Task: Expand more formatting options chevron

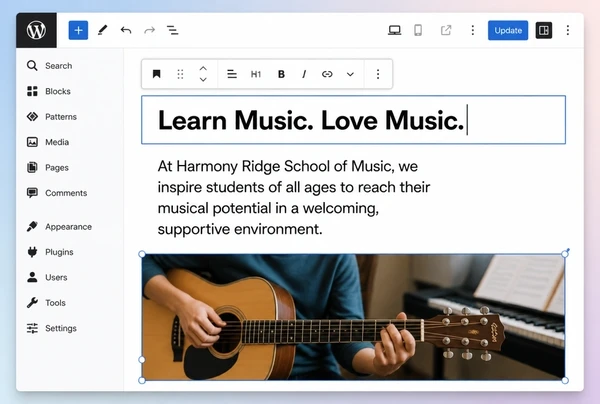Action: [350, 74]
